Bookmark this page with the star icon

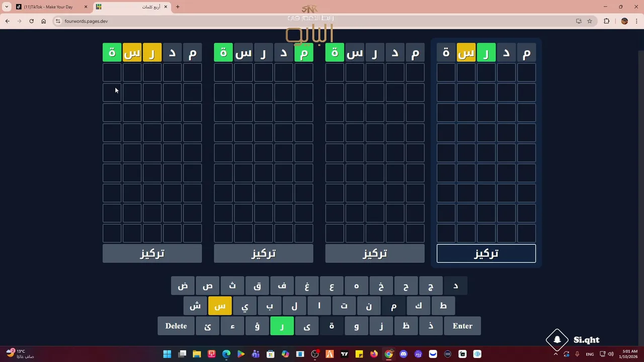(590, 21)
